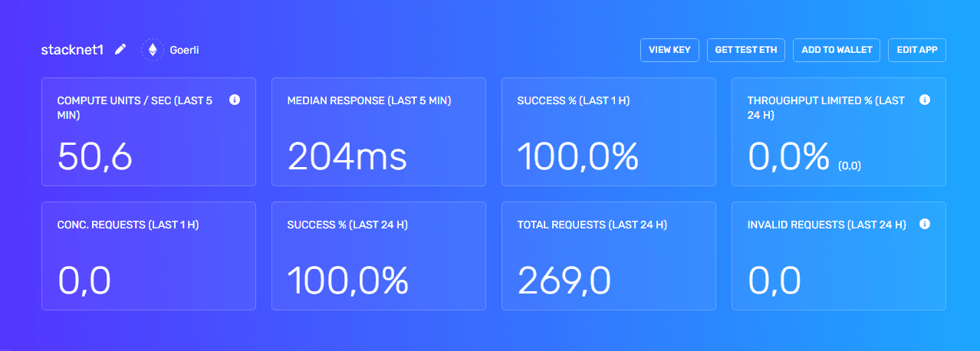This screenshot has width=980, height=351.
Task: Open the Compute Units info tooltip icon
Action: pyautogui.click(x=235, y=100)
